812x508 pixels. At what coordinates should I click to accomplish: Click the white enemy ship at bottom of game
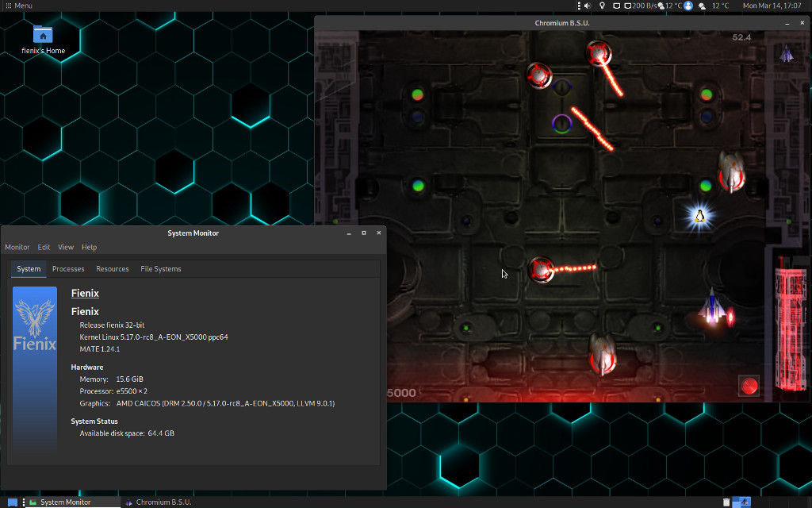click(x=603, y=355)
